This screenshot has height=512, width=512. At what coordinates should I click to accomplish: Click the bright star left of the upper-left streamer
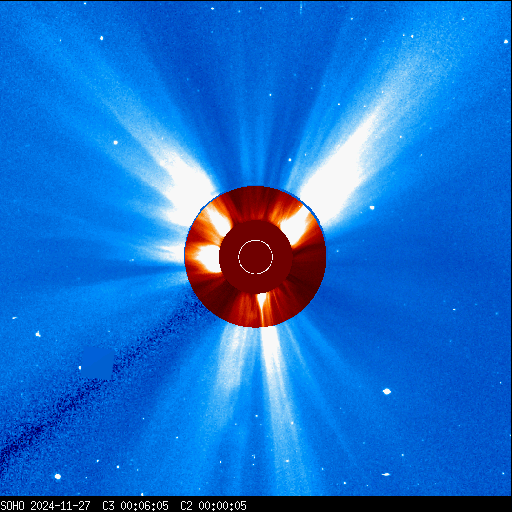point(116,143)
